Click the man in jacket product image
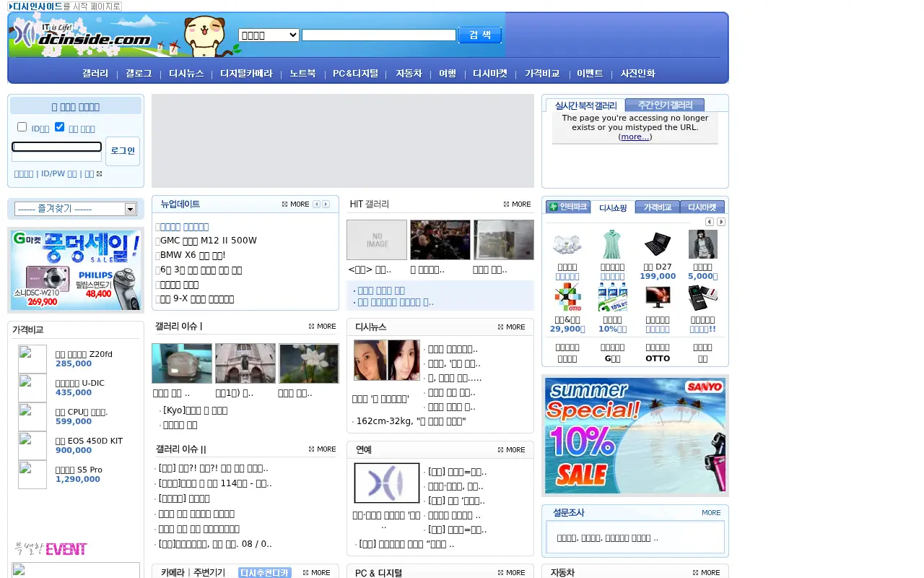 [702, 244]
